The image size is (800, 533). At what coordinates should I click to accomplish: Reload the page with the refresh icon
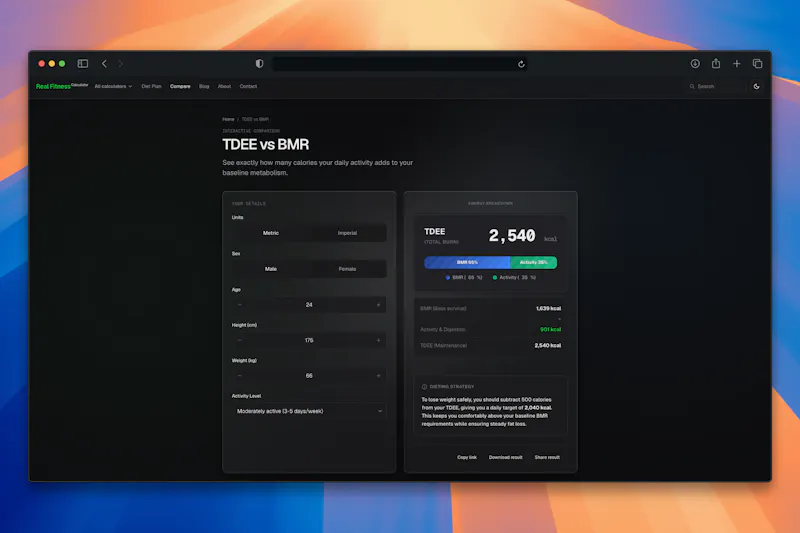521,64
